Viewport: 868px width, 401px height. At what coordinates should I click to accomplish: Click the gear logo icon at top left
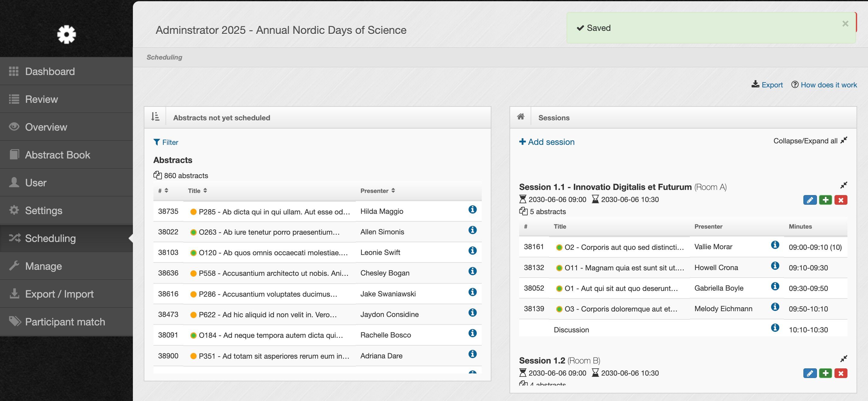pos(66,34)
